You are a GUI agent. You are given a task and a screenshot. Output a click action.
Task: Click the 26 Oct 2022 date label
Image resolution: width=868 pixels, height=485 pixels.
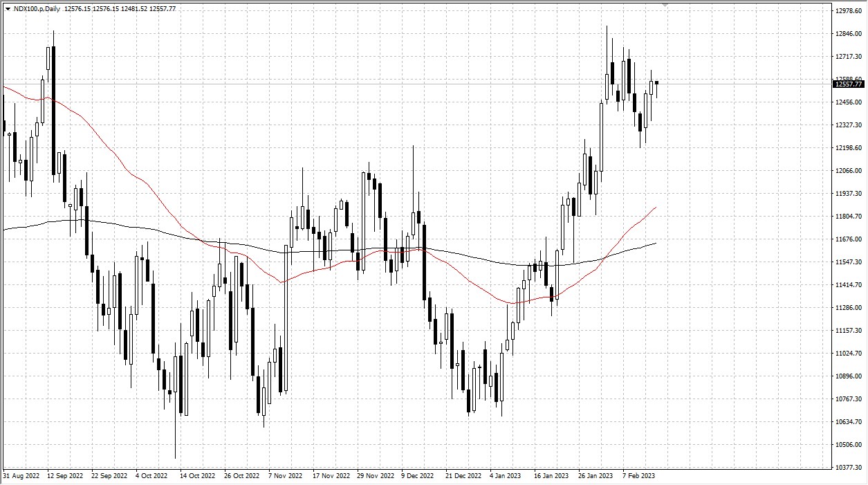241,476
